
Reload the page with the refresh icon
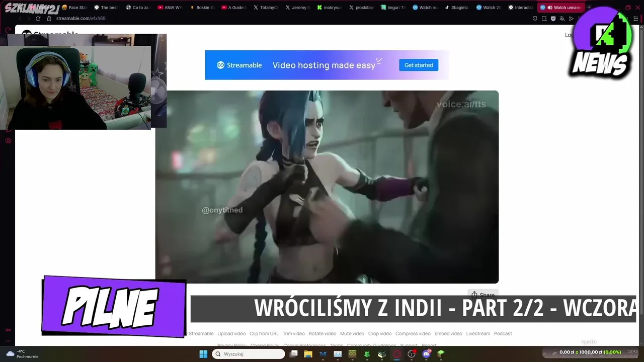tap(38, 19)
